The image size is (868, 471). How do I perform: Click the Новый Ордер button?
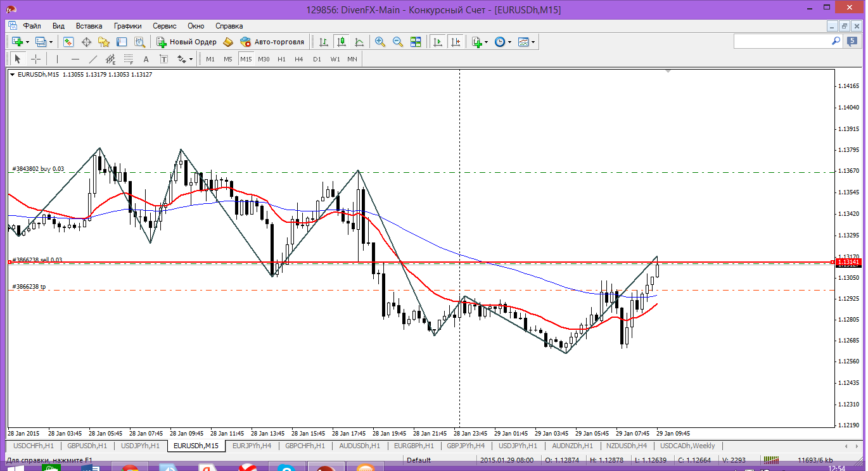(x=187, y=42)
